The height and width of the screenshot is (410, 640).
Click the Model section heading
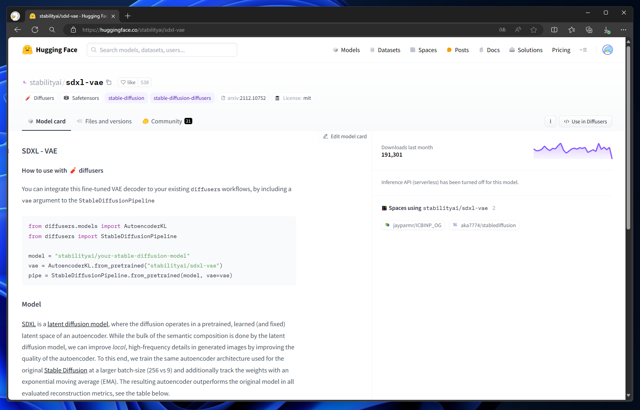pyautogui.click(x=31, y=304)
